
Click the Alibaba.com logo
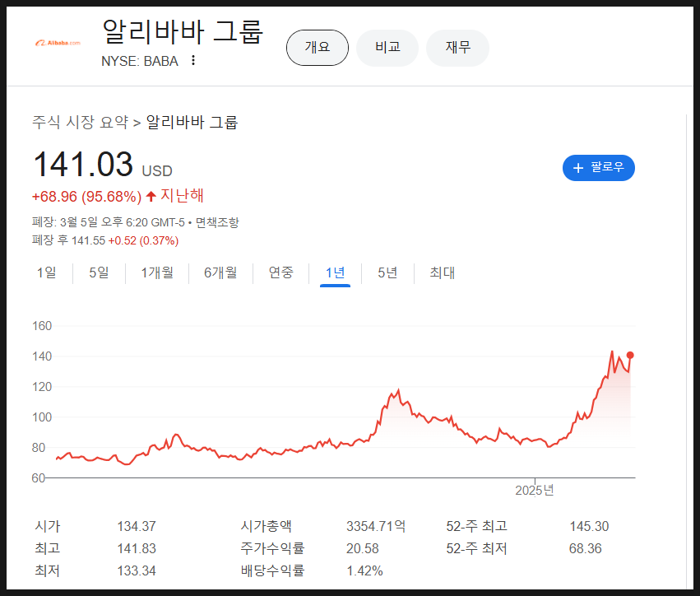coord(58,43)
